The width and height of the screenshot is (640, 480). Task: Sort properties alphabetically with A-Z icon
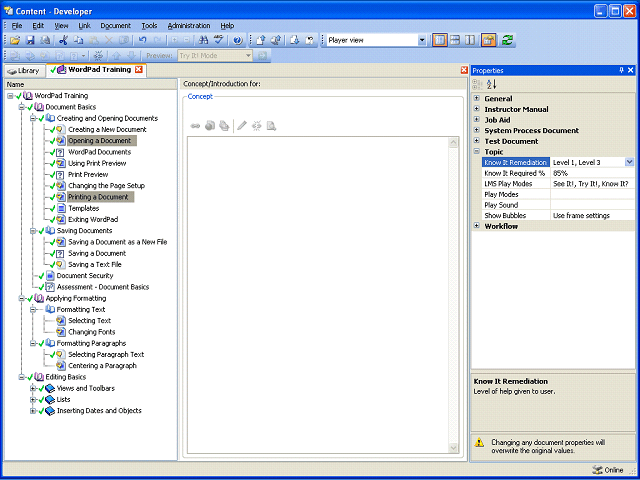pyautogui.click(x=491, y=84)
